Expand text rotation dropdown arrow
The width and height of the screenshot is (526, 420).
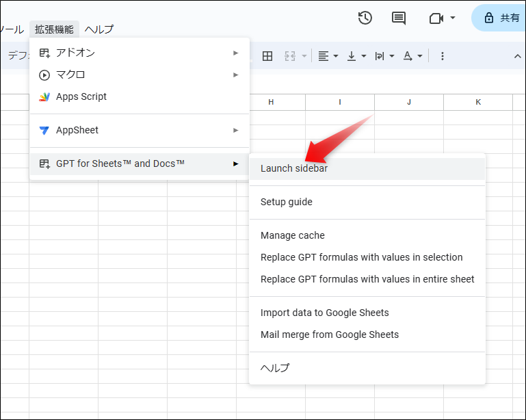pos(420,56)
